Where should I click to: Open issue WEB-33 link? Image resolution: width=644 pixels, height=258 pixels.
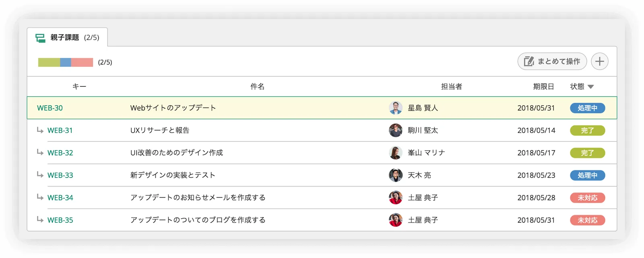point(60,176)
